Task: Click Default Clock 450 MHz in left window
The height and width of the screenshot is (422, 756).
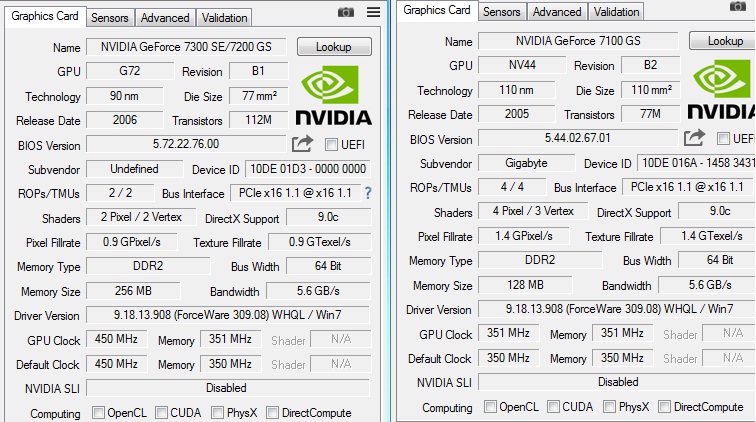Action: [x=116, y=364]
